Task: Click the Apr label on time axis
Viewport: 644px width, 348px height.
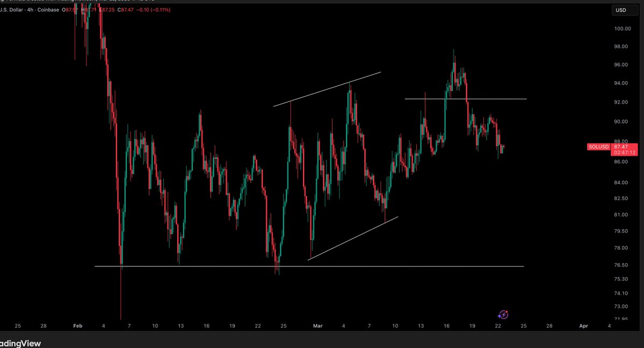Action: (583, 326)
